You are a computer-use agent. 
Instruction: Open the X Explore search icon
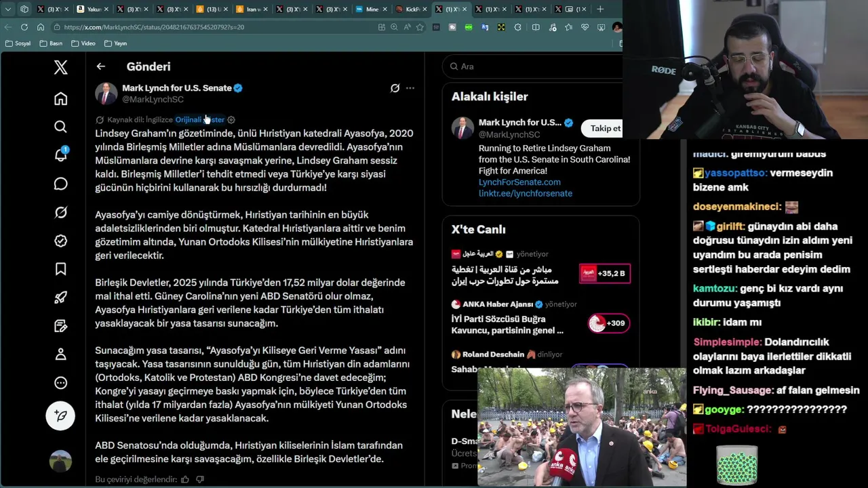click(x=60, y=127)
